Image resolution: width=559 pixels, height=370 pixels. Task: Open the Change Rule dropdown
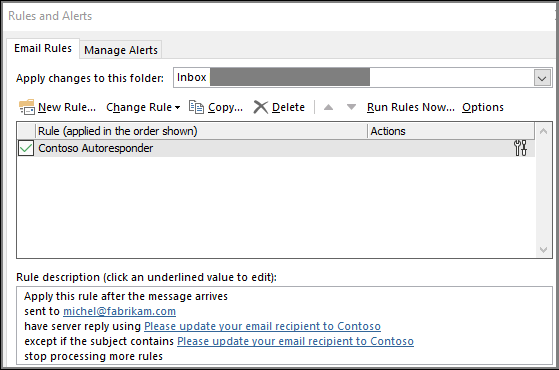[143, 107]
